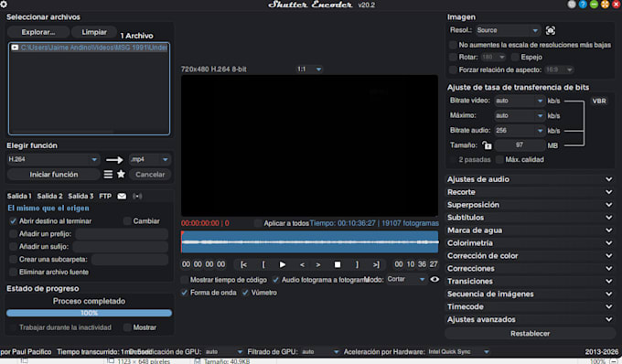Add function to favorites star icon

coord(121,174)
